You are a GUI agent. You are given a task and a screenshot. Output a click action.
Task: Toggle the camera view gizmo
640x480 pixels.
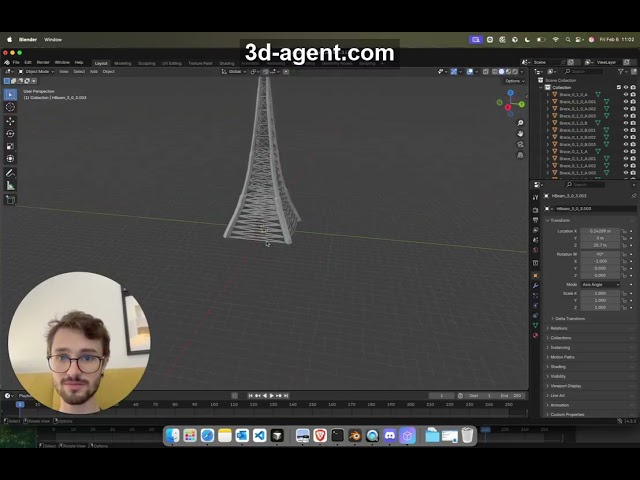click(x=520, y=144)
